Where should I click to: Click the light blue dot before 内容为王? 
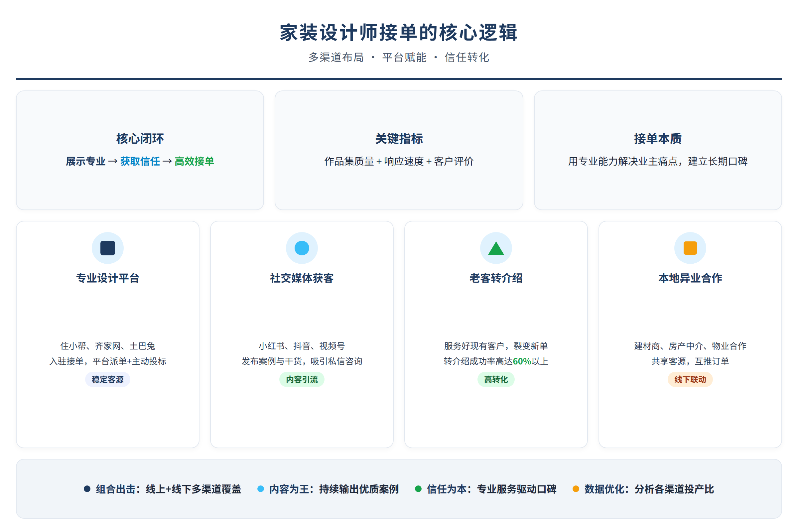coord(261,488)
